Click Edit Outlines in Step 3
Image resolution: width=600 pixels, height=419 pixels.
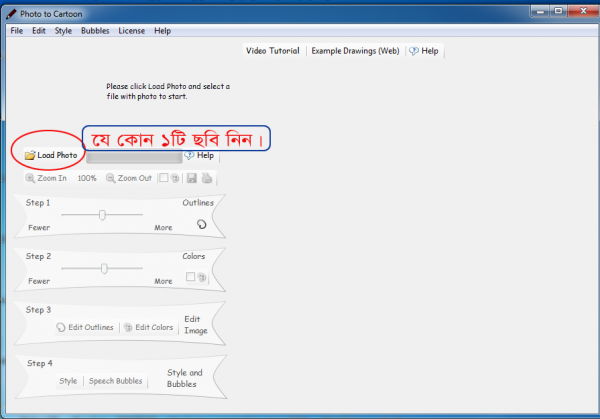[85, 327]
